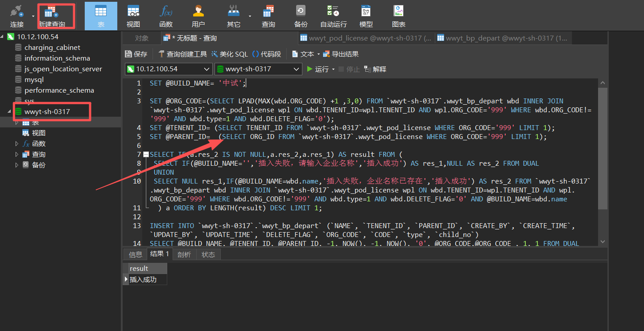Run the query with 运行 button

[318, 69]
